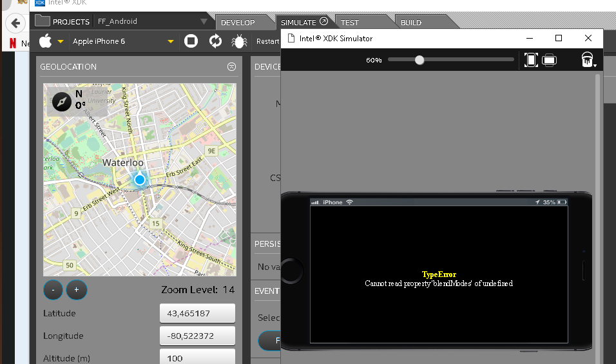Adjust the simulator zoom slider at 60%

[419, 60]
